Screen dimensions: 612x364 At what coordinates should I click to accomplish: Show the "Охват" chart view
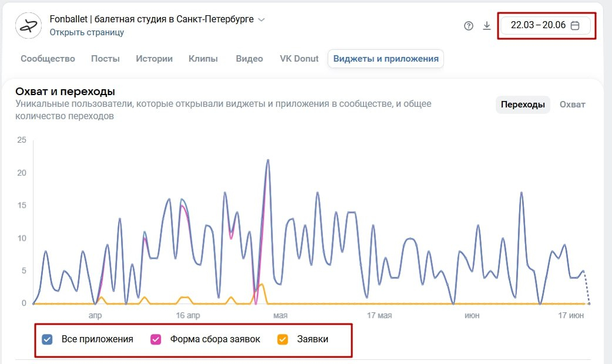pos(572,105)
